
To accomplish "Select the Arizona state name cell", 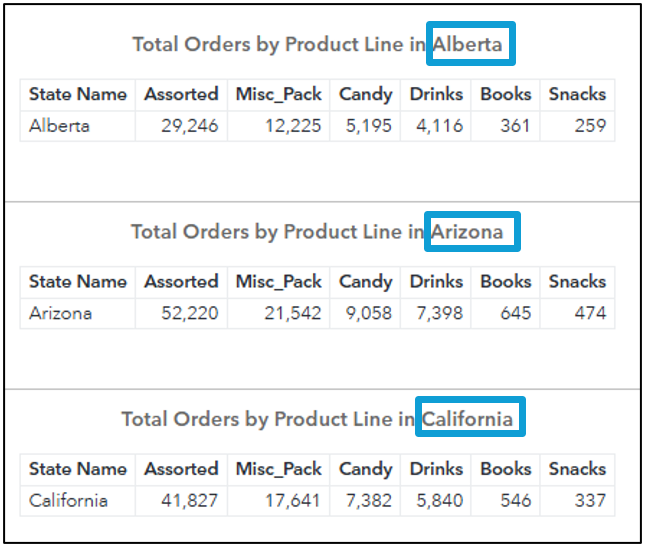I will 61,314.
